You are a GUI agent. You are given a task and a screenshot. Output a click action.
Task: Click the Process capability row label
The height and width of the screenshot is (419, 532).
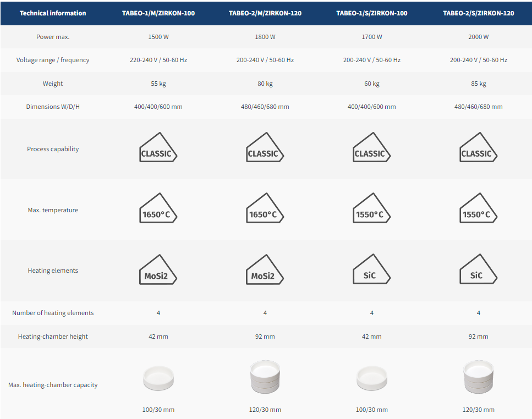(53, 149)
